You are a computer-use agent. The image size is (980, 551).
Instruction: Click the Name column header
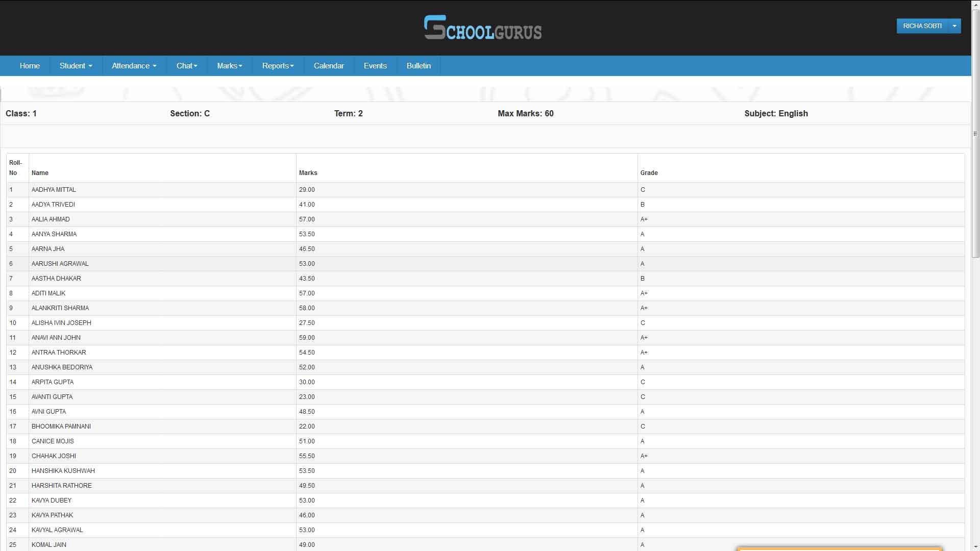[40, 173]
